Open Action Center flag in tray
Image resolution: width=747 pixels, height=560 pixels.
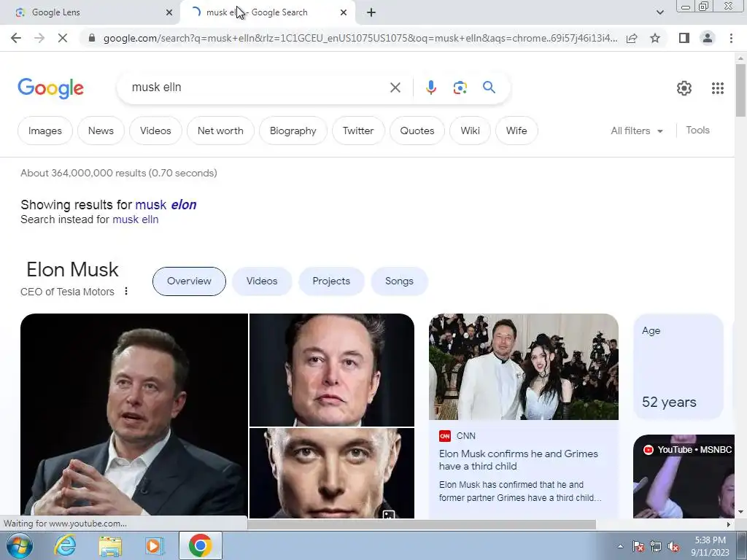pos(638,546)
